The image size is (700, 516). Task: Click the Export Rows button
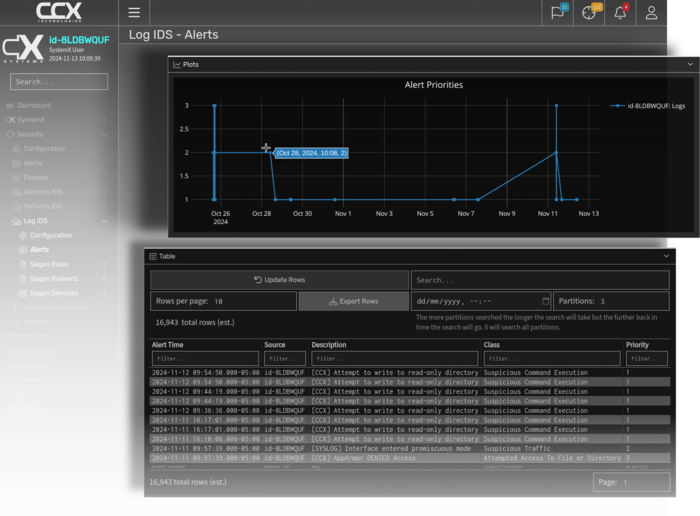pos(353,301)
